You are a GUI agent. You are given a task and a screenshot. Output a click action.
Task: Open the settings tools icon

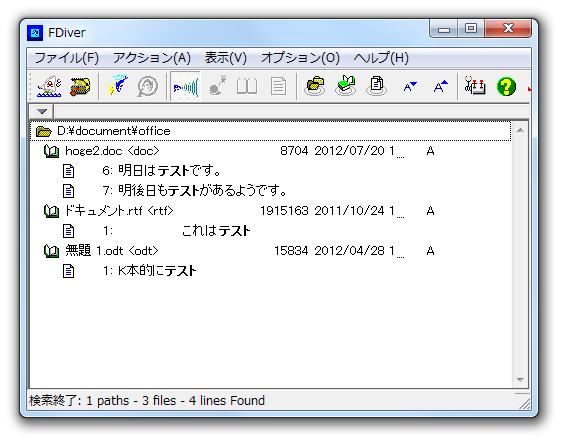(x=475, y=86)
